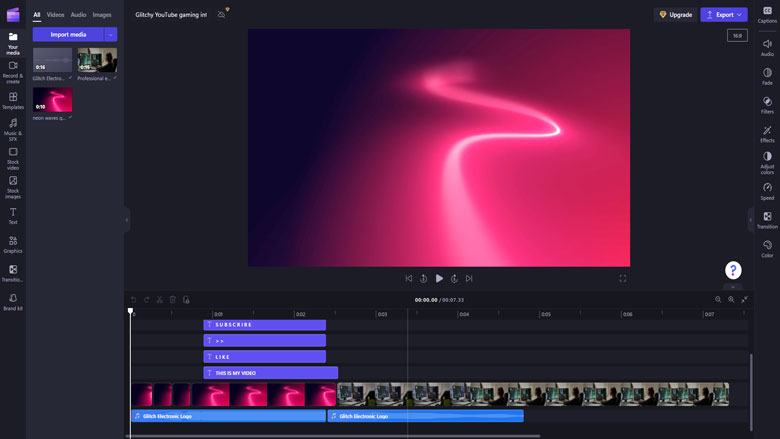Click the timeline vertical scrollbar

(x=751, y=392)
